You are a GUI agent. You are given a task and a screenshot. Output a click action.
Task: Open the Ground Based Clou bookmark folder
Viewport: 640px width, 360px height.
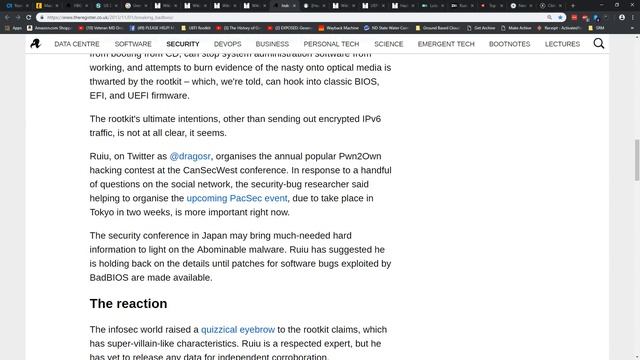click(437, 28)
